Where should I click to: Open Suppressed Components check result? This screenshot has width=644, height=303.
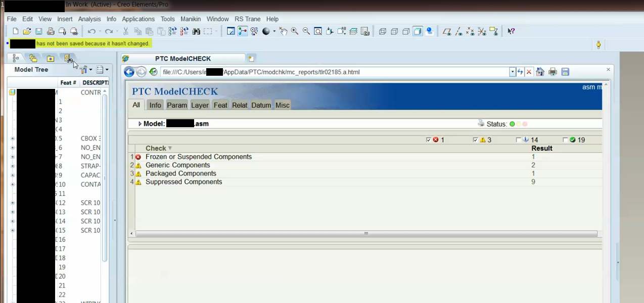[x=183, y=182]
